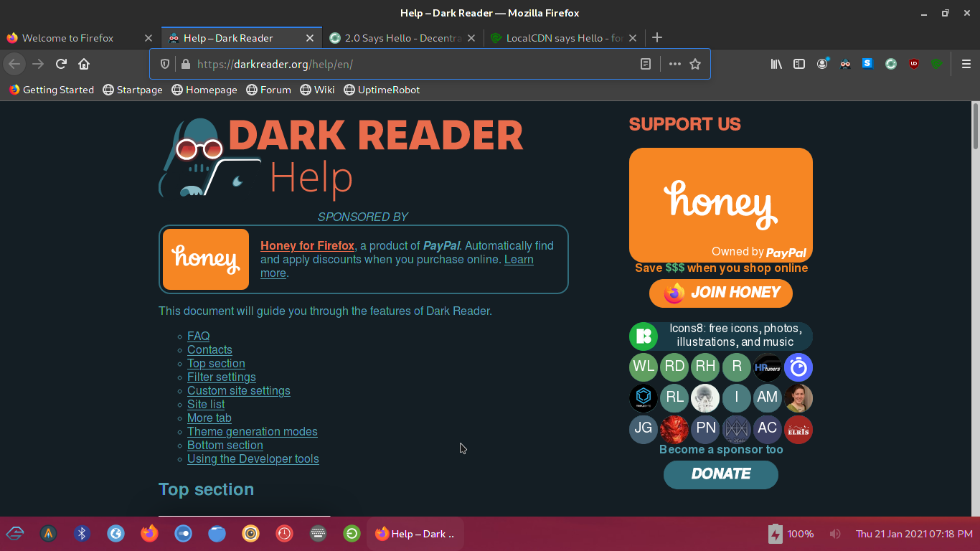This screenshot has width=980, height=551.
Task: Jump to Site list link
Action: 206,404
